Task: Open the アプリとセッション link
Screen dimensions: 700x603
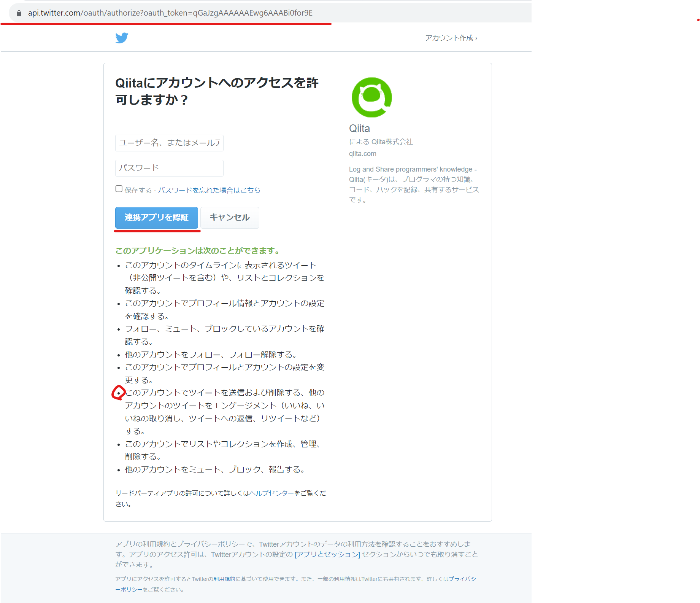Action: click(x=327, y=555)
